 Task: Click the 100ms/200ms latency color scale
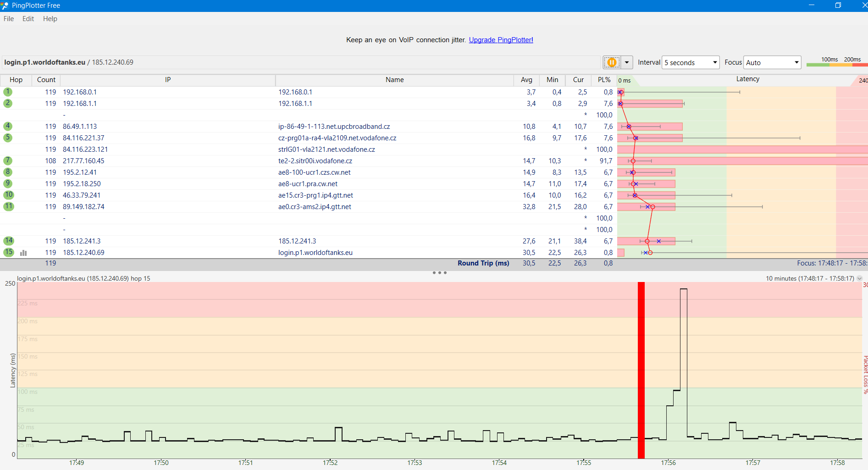coord(836,62)
